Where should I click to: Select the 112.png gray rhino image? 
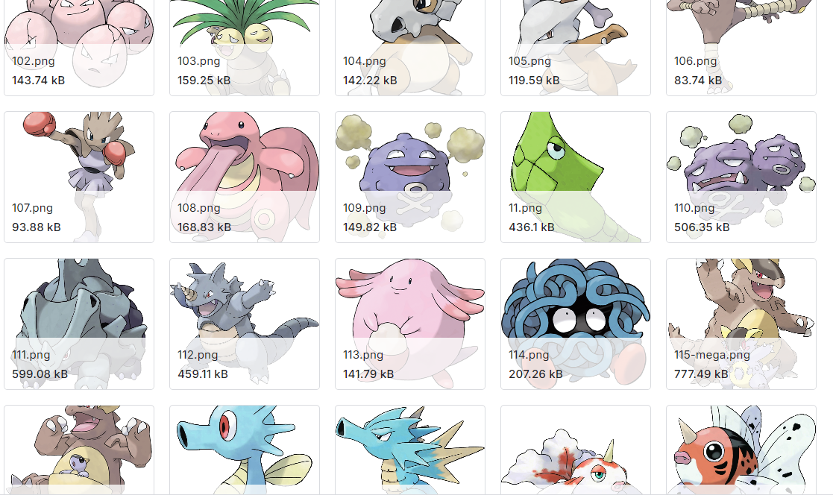[245, 324]
